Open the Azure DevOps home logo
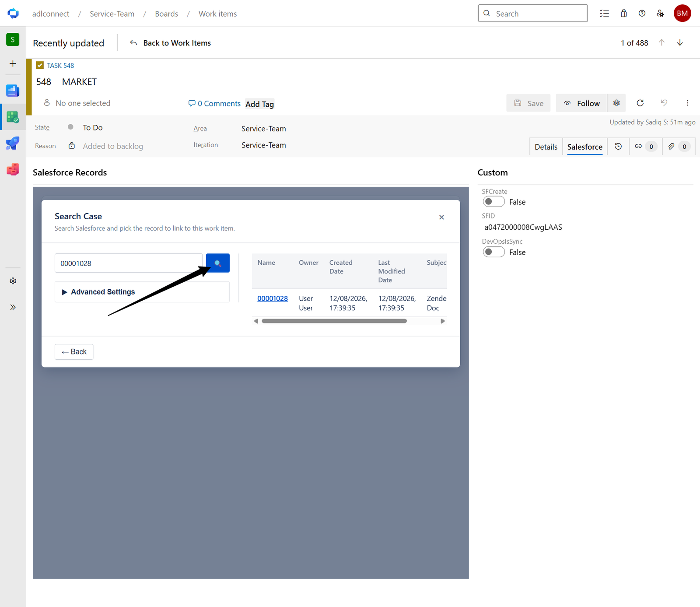Screen dimensions: 700x607 point(13,13)
